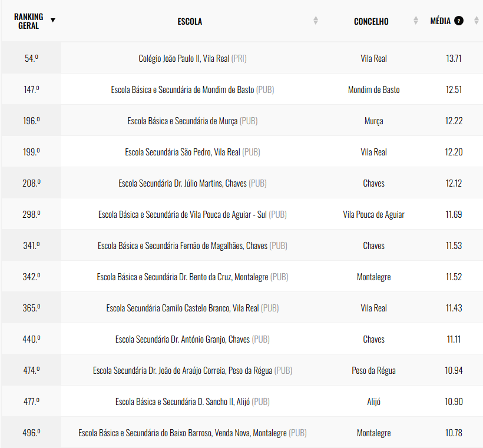Sort by Ranking Geral arrow
The width and height of the screenshot is (483, 448).
coord(53,20)
